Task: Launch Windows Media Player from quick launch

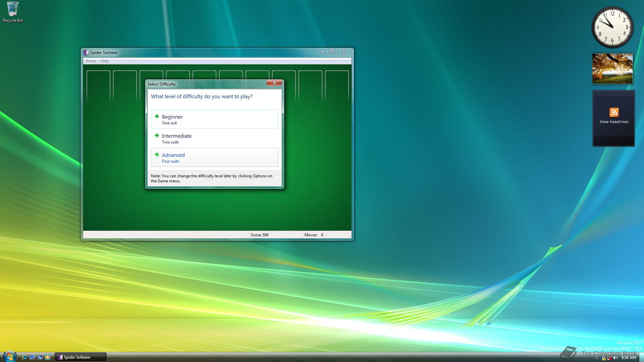Action: coord(48,357)
